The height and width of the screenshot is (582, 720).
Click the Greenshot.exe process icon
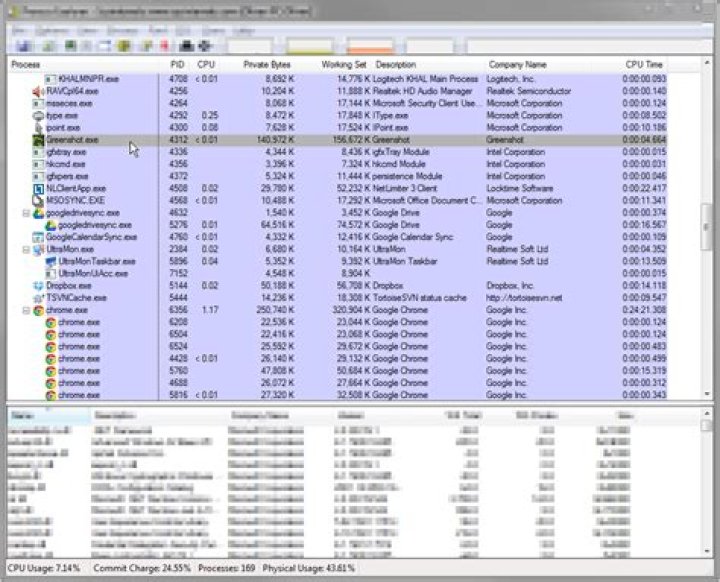[38, 140]
